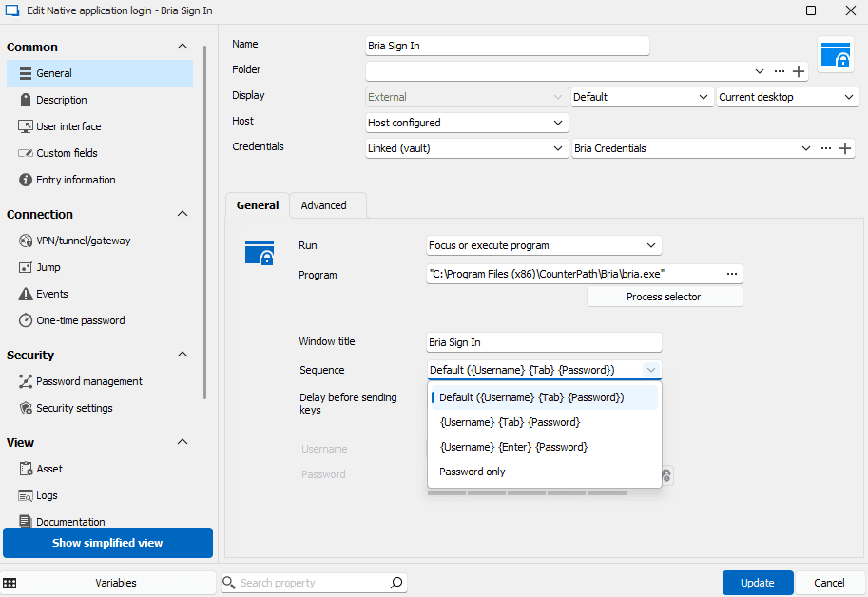This screenshot has width=868, height=597.
Task: Open VPN/tunnel/gateway settings
Action: 83,241
